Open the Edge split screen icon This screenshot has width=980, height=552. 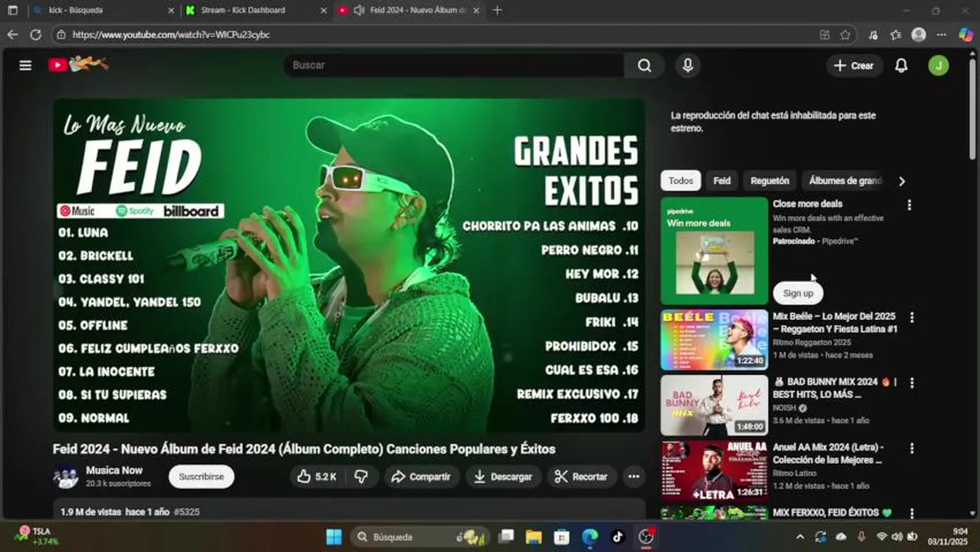[824, 34]
